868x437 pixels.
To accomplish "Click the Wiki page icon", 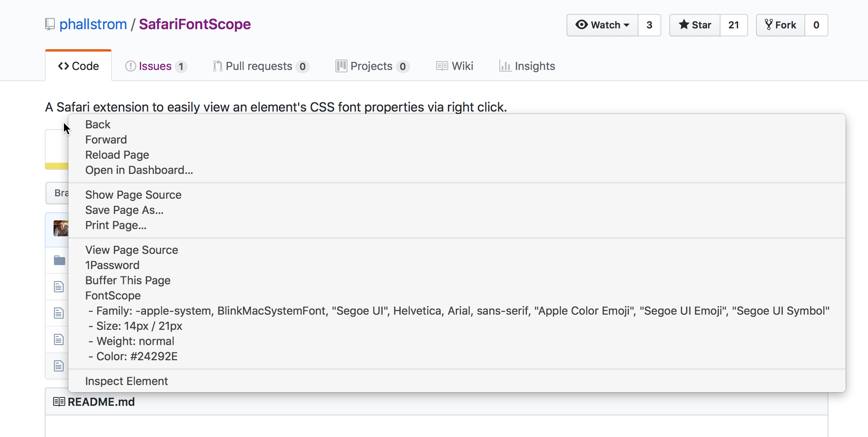I will point(441,66).
